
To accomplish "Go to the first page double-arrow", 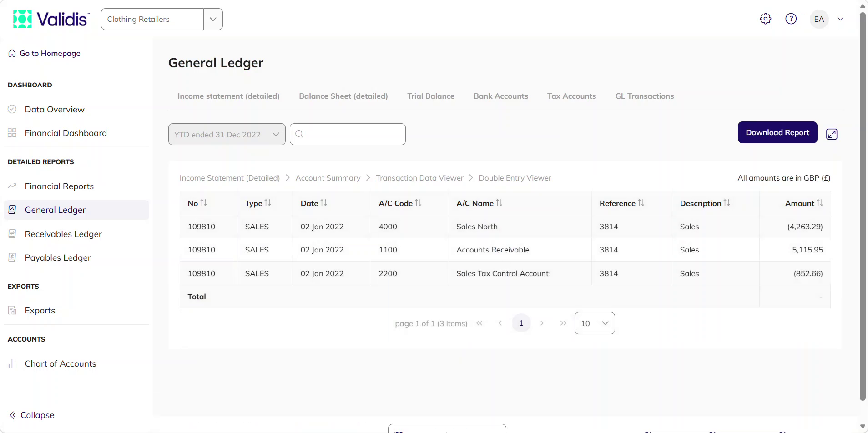I will (x=479, y=323).
